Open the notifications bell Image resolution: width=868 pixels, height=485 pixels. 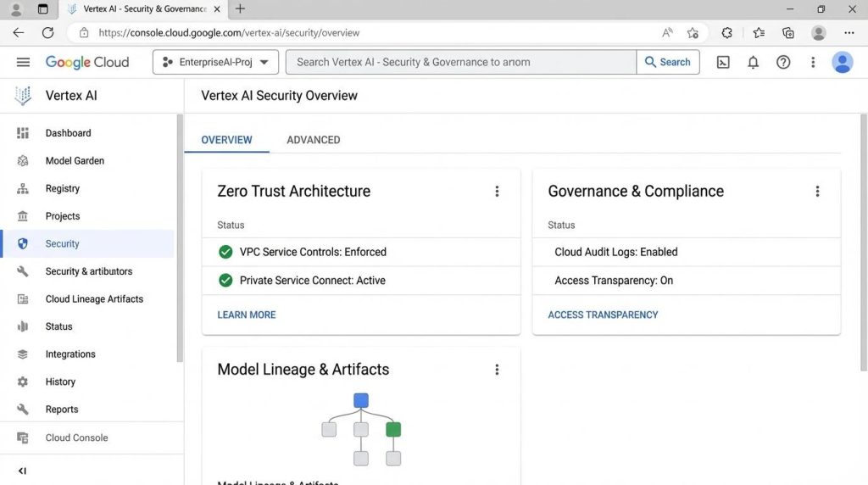tap(753, 62)
